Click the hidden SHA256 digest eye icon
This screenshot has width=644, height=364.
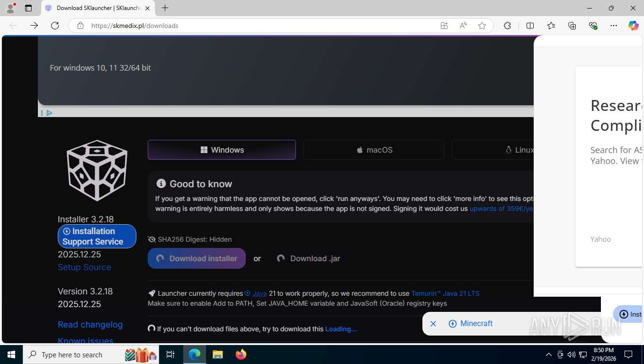point(152,239)
